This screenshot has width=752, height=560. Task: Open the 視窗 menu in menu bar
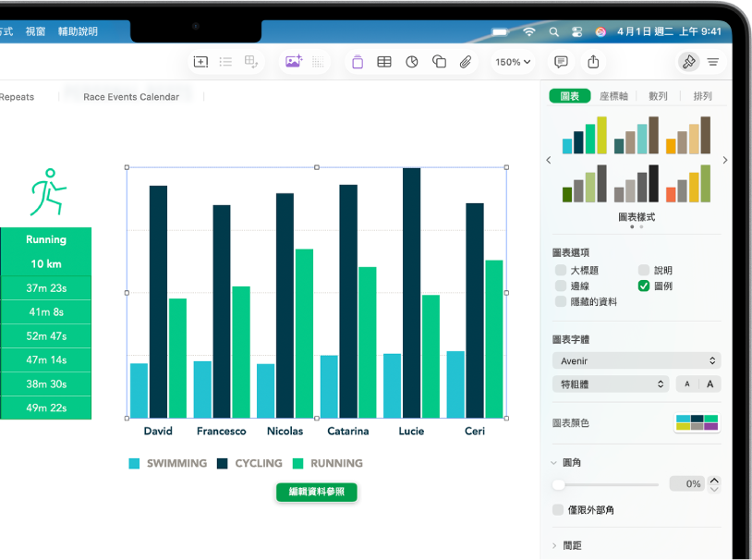[35, 31]
